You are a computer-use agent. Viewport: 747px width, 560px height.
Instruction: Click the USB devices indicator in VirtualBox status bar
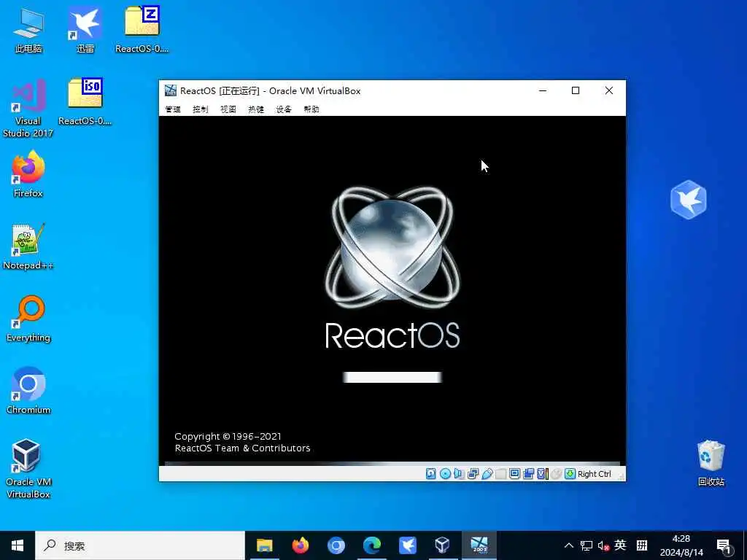(487, 474)
